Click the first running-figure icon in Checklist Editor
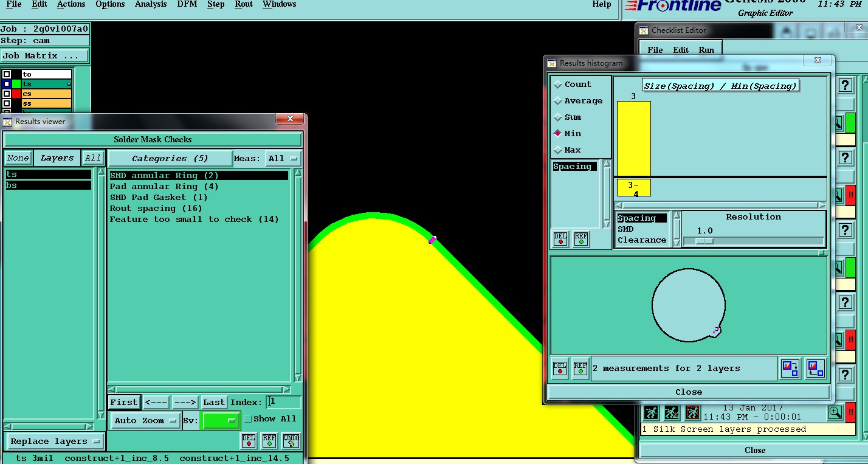 pos(651,413)
